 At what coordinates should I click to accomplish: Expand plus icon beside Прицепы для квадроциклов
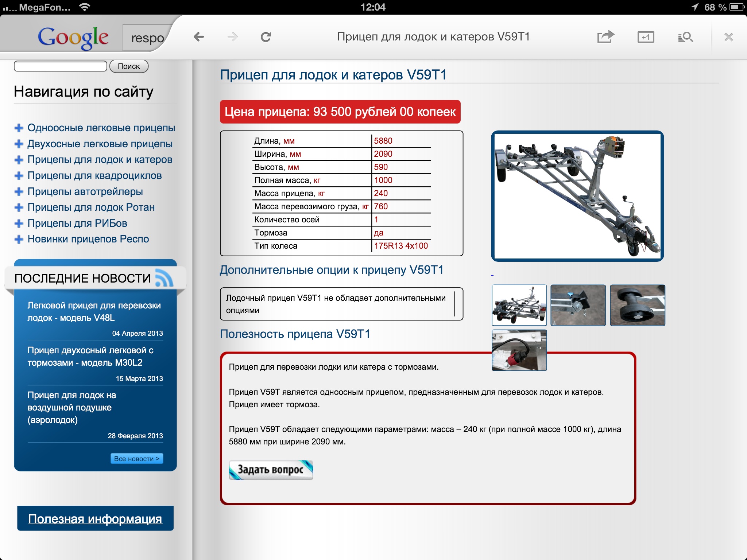(x=19, y=176)
